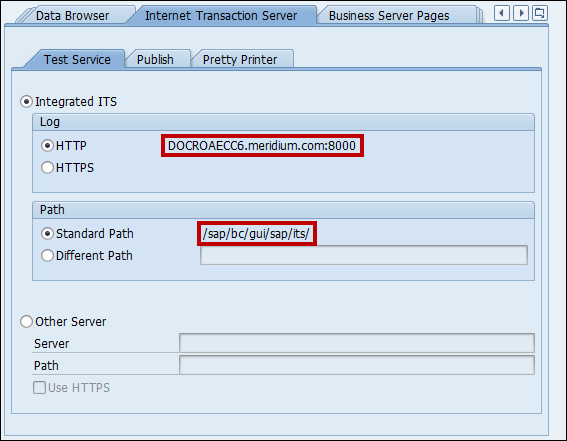The width and height of the screenshot is (567, 441).
Task: Select the Other Server radio button
Action: tap(26, 321)
